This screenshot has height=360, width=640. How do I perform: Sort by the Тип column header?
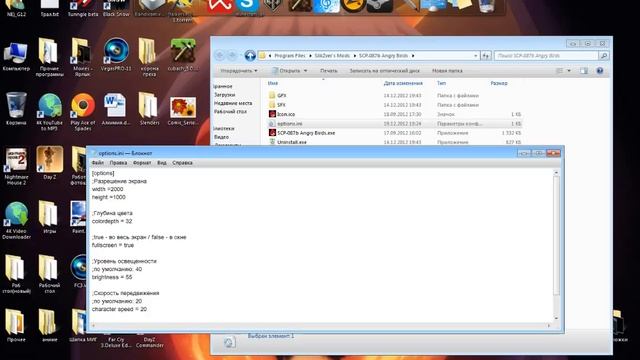[x=441, y=83]
